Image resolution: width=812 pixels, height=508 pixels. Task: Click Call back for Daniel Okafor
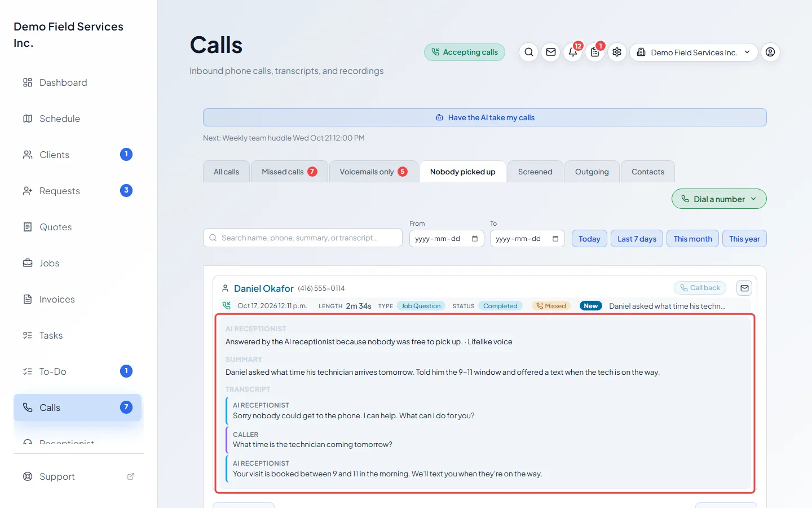click(x=700, y=288)
